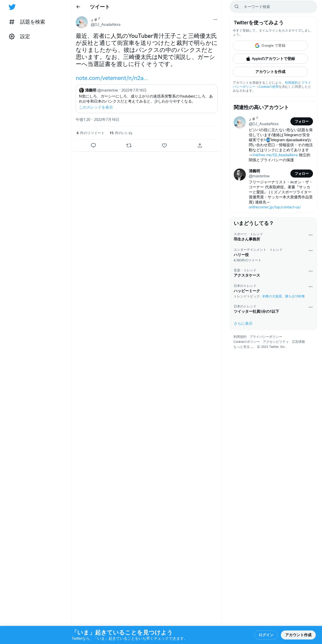The height and width of the screenshot is (644, 322).
Task: Click the Appleのアカウントで登録 button
Action: 270,59
